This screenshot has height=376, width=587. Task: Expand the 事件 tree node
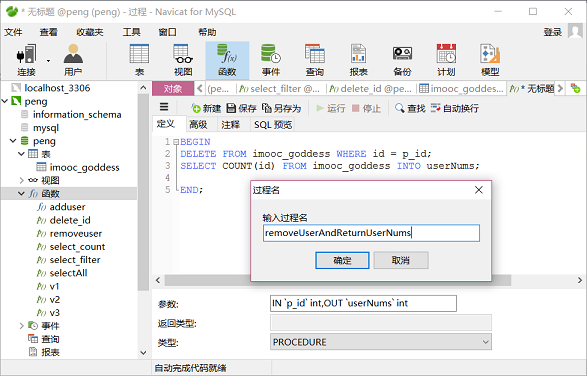coord(21,326)
